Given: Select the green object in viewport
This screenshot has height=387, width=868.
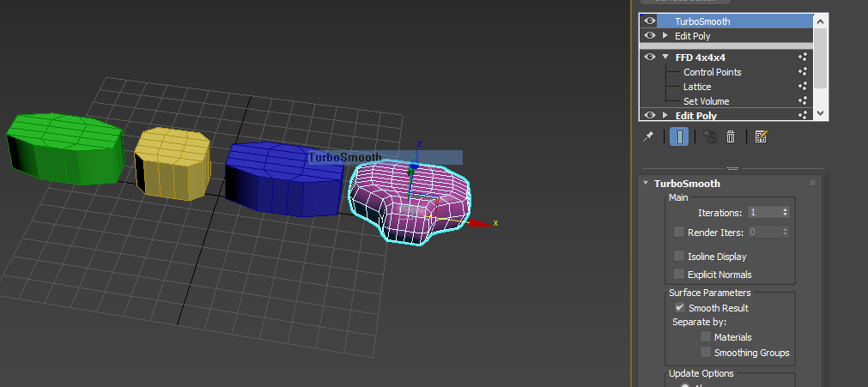Looking at the screenshot, I should 64,148.
